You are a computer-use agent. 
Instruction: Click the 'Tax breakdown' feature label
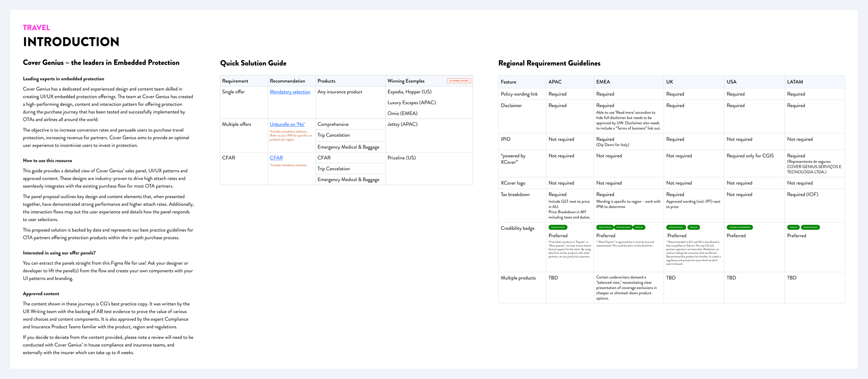[515, 195]
